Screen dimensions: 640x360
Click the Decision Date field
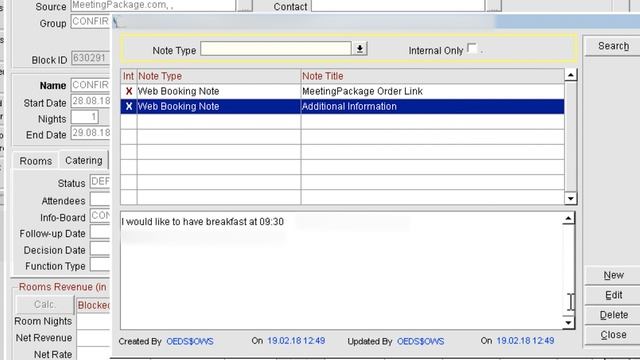[x=100, y=249]
